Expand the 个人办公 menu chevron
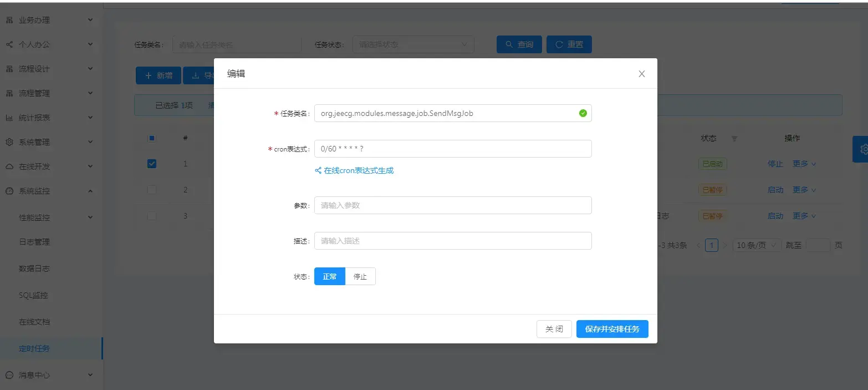868x390 pixels. pyautogui.click(x=90, y=44)
